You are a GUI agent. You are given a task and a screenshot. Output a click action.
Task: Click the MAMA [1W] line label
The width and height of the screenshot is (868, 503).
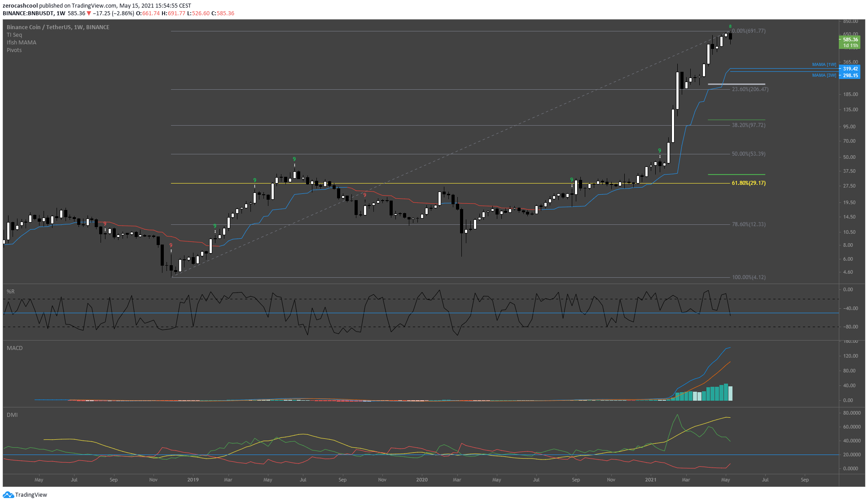(824, 65)
